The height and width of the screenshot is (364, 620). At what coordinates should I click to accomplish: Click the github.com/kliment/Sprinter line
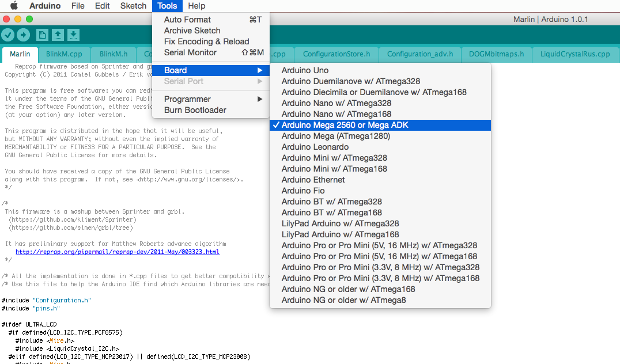point(73,220)
